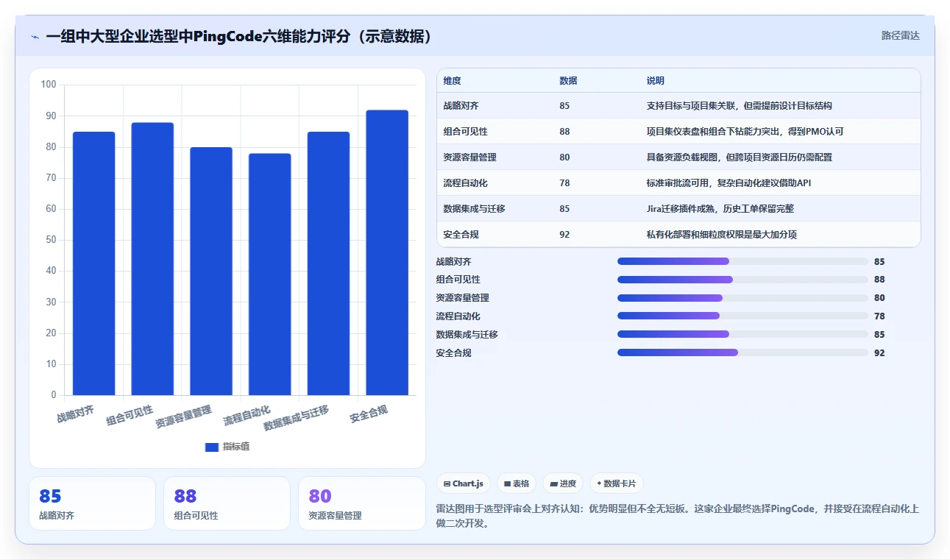Select the 流程自动化 bar in chart
Viewport: 950px width, 560px height.
(270, 274)
